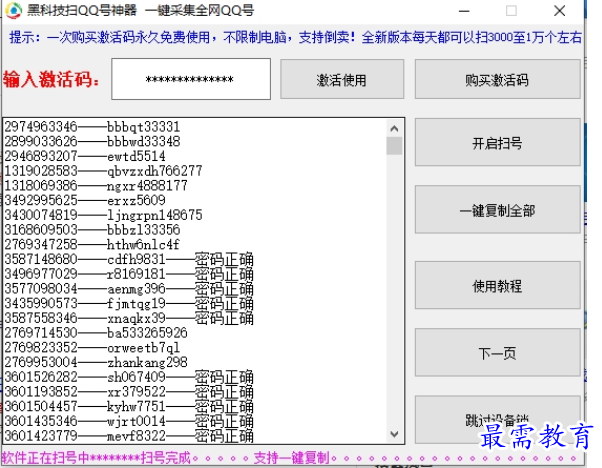Select row 3496977029——r8169181
Screen dimensions: 602x468
coord(129,274)
